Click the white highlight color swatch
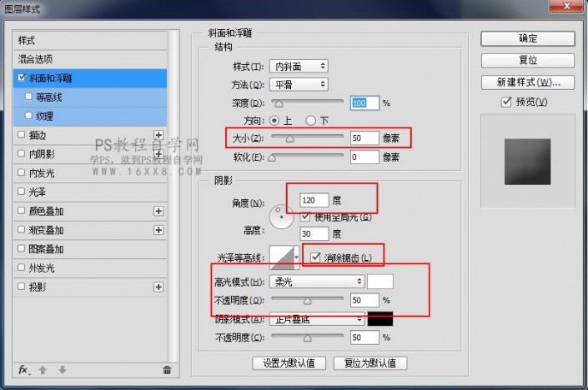The width and height of the screenshot is (588, 390). (380, 282)
